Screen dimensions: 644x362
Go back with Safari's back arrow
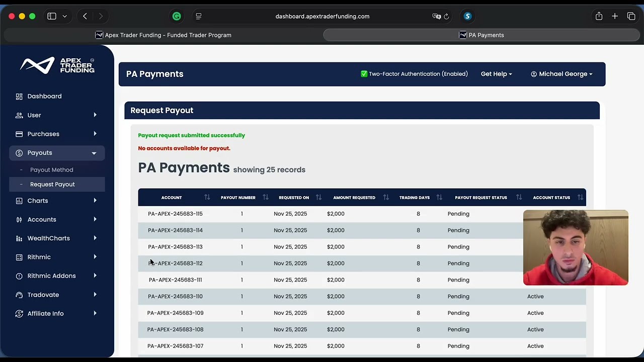pos(85,16)
